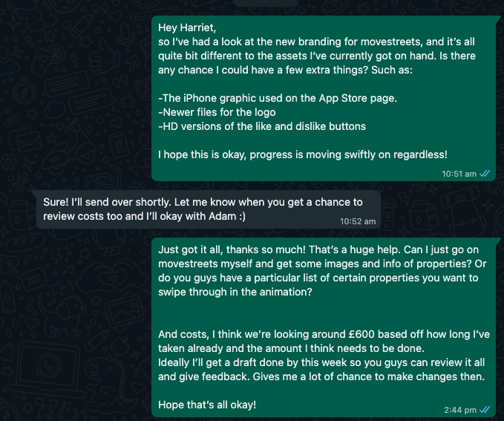
Task: Click the 10:52 am timestamp on Harriet's reply
Action: (x=358, y=221)
